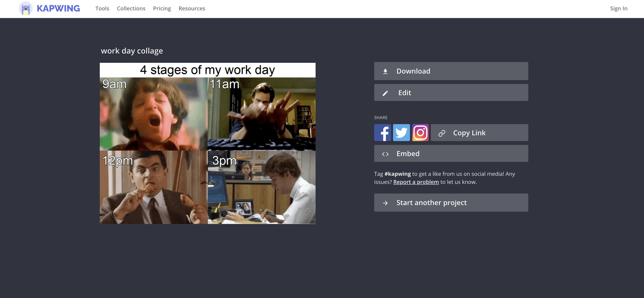Click the arrow icon on Start another project

pyautogui.click(x=385, y=203)
